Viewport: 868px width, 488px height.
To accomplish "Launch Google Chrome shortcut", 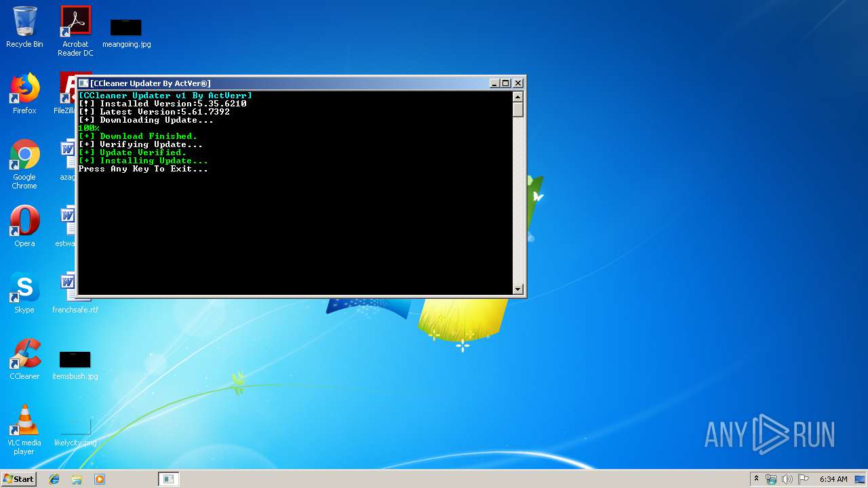I will click(x=24, y=164).
